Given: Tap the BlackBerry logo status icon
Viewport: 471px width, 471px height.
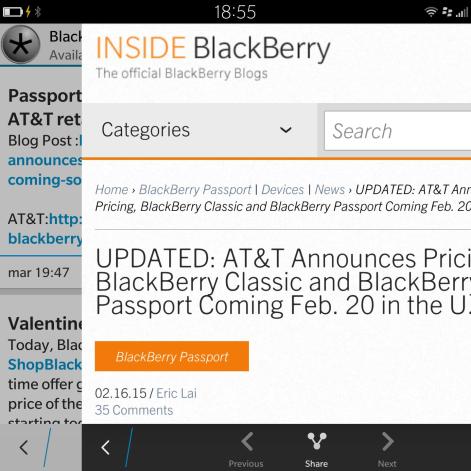Looking at the screenshot, I should (x=447, y=12).
